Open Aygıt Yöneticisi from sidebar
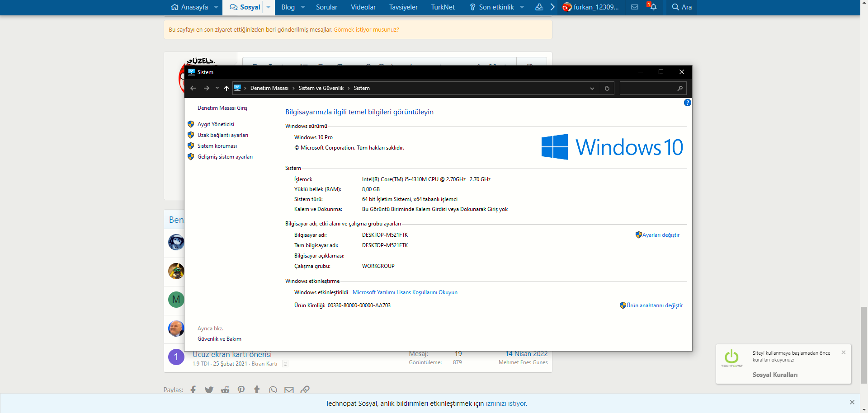This screenshot has height=413, width=868. pos(216,124)
